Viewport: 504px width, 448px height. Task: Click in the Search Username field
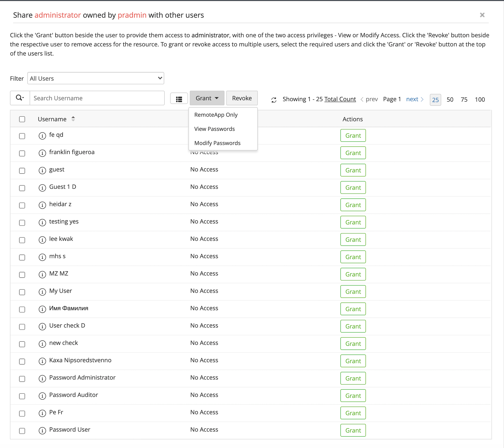pyautogui.click(x=97, y=98)
